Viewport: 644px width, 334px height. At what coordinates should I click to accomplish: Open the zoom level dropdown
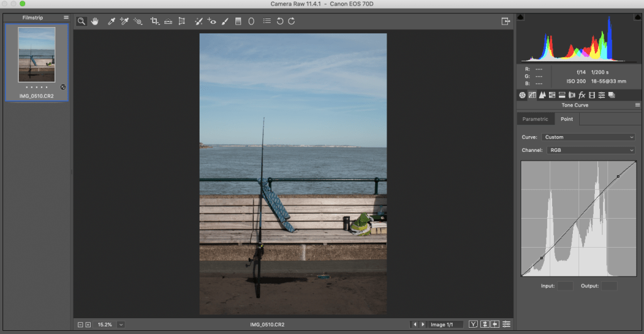pyautogui.click(x=120, y=325)
